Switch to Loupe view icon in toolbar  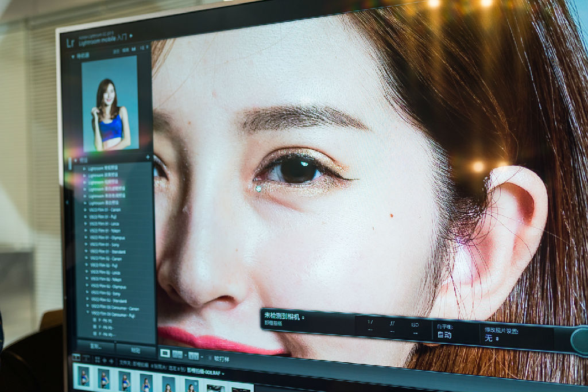point(165,352)
